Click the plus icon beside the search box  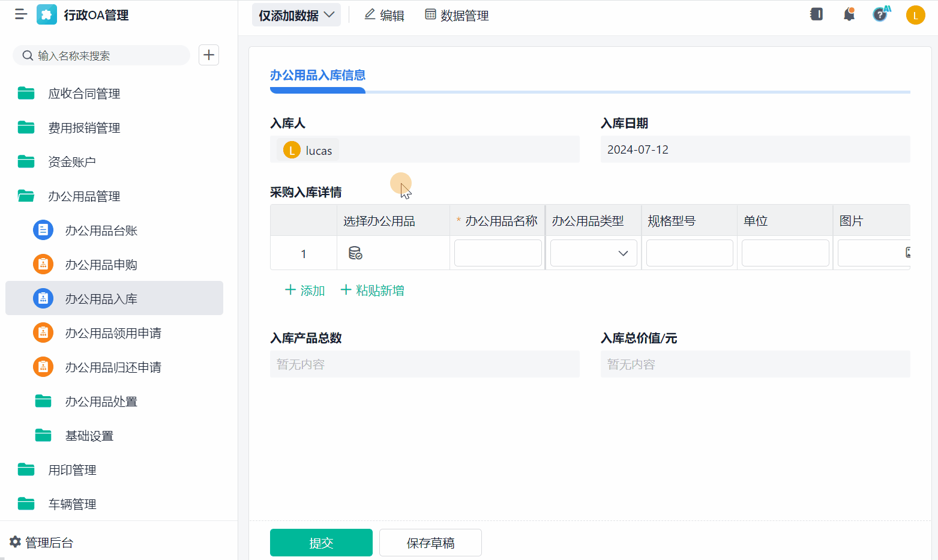[x=209, y=55]
